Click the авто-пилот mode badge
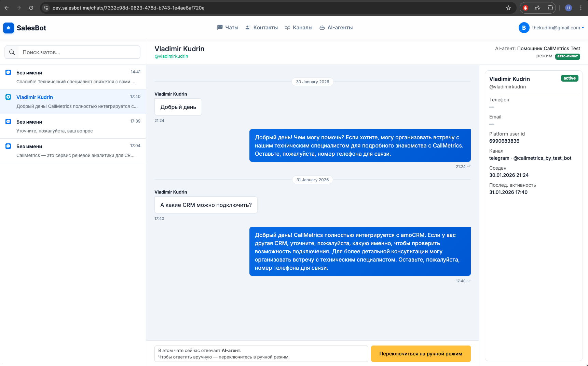This screenshot has width=588, height=366. pyautogui.click(x=568, y=56)
